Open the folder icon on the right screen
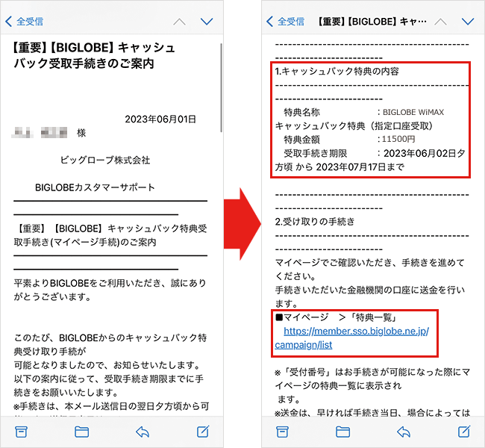 point(343,431)
